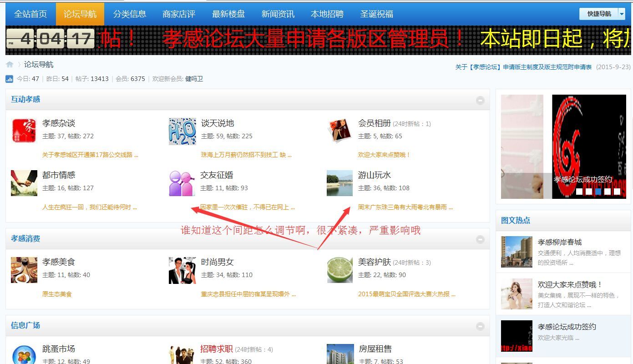Viewport: 633px width, 364px height.
Task: Open latest post 人生在疯狂一回
Action: (x=90, y=207)
